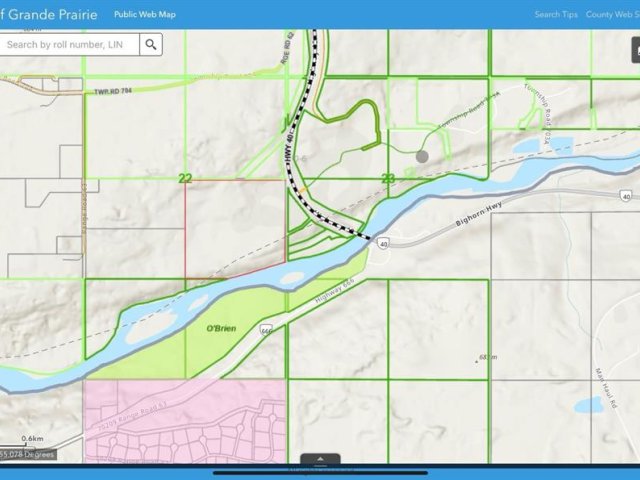This screenshot has width=640, height=480.
Task: Select the O'Brien park green parcel
Action: [220, 328]
